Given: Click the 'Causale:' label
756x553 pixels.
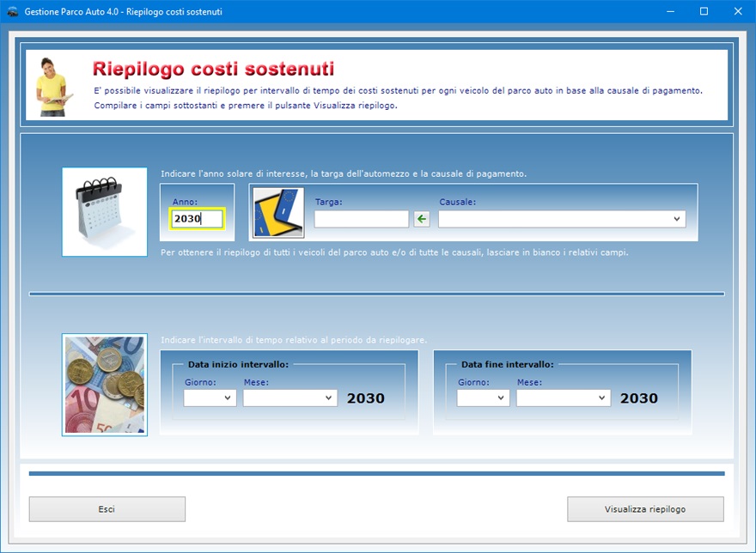Looking at the screenshot, I should pyautogui.click(x=458, y=202).
